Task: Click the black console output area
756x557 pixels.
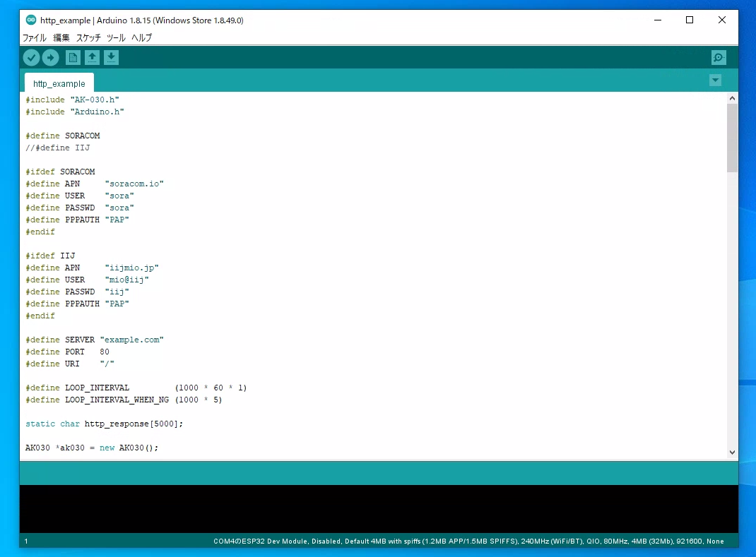Action: pos(379,509)
